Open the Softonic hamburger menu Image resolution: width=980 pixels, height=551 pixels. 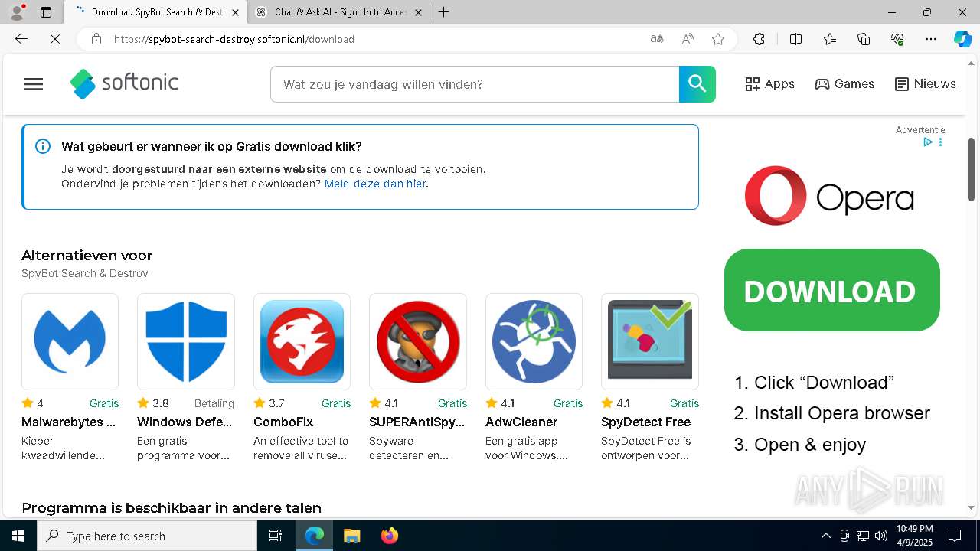[34, 84]
